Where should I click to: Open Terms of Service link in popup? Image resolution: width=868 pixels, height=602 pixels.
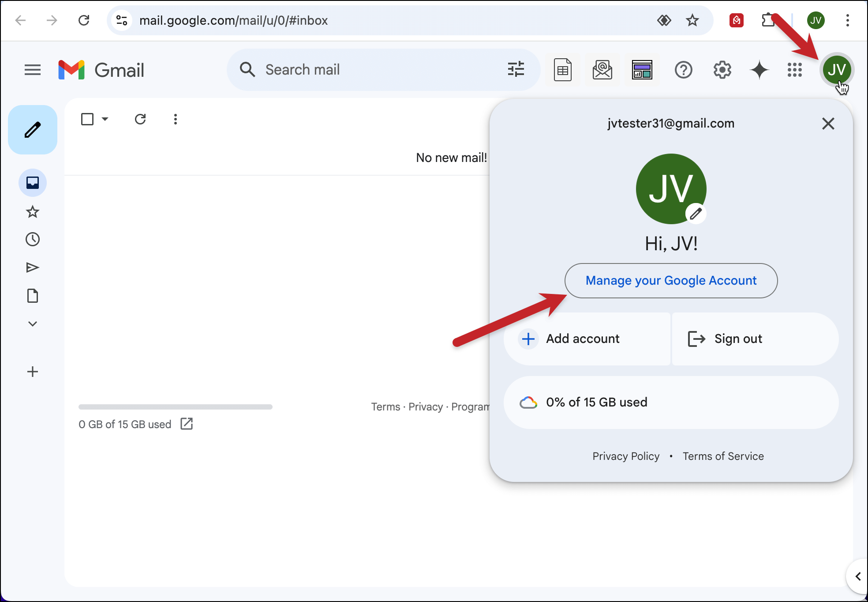[x=723, y=456]
